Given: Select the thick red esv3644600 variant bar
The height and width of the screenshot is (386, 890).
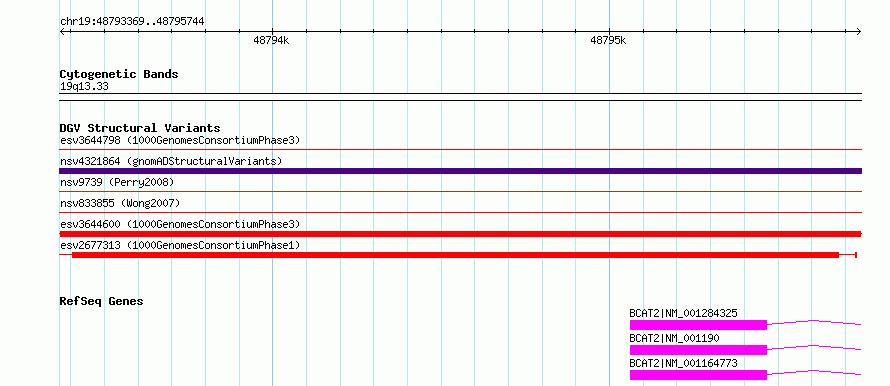Looking at the screenshot, I should (460, 234).
